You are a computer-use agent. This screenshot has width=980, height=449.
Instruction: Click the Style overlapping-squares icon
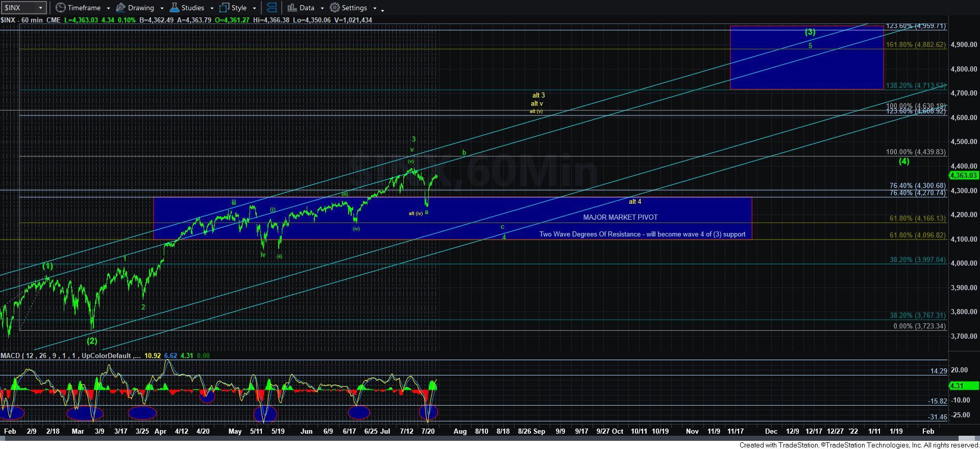pyautogui.click(x=224, y=8)
